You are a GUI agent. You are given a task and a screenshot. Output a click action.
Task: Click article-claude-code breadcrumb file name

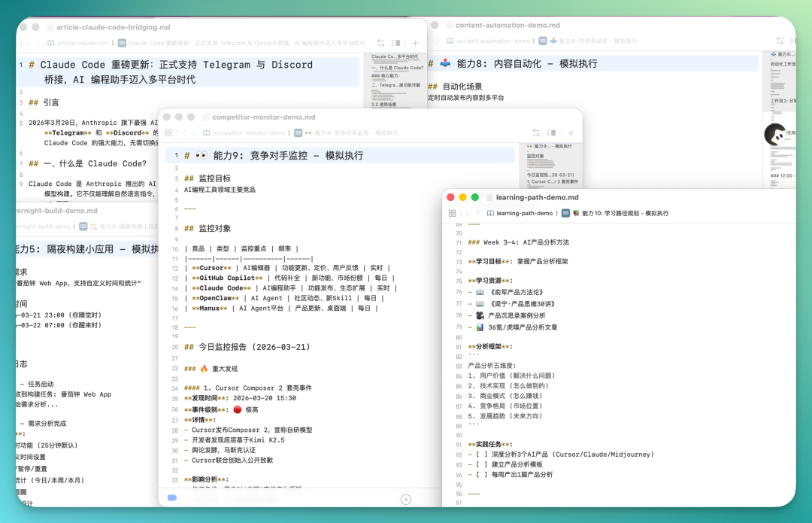(83, 43)
